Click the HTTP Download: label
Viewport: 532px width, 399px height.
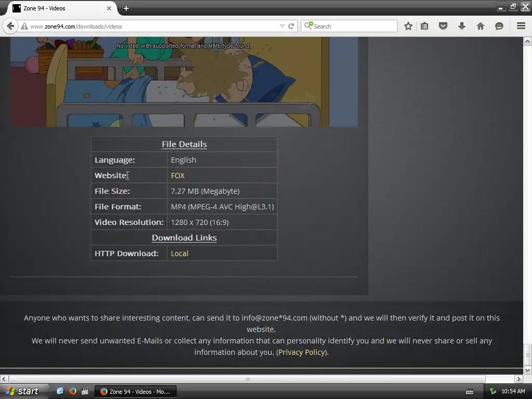126,254
